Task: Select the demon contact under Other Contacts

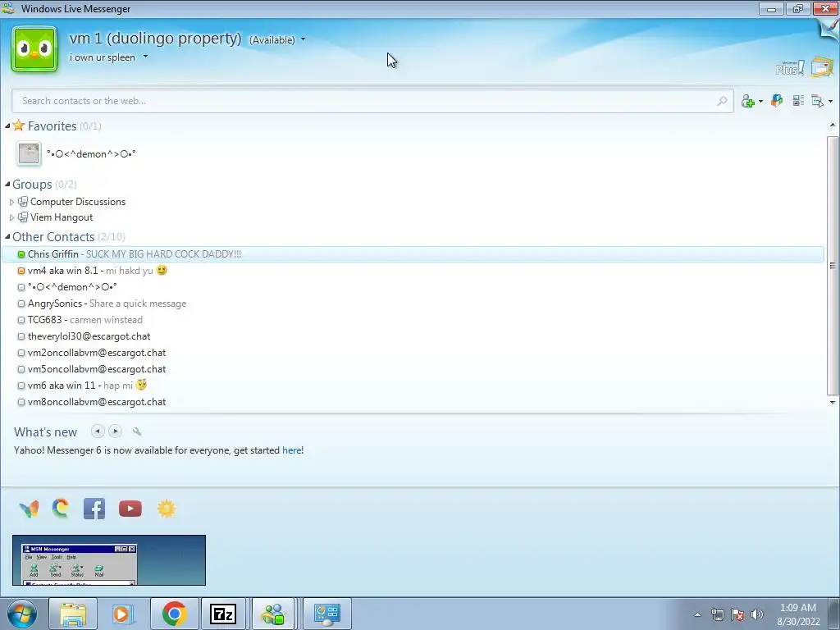Action: 413,287
